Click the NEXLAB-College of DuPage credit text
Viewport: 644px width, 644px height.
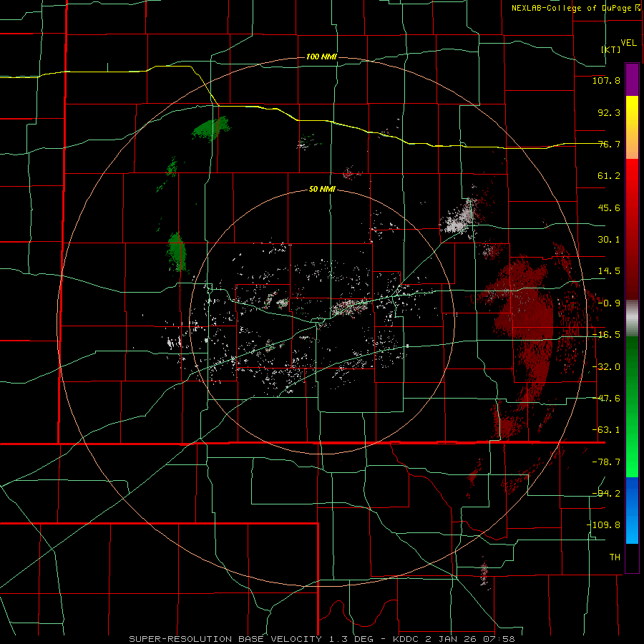click(576, 8)
